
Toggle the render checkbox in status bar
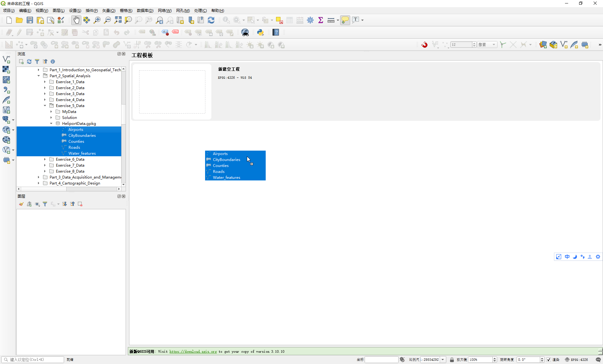(548, 360)
